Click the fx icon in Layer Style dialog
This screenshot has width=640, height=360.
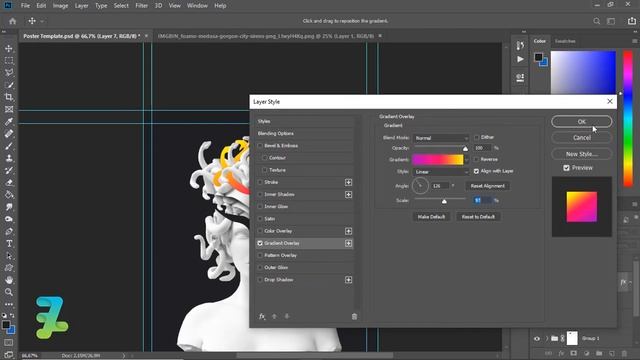tap(262, 316)
